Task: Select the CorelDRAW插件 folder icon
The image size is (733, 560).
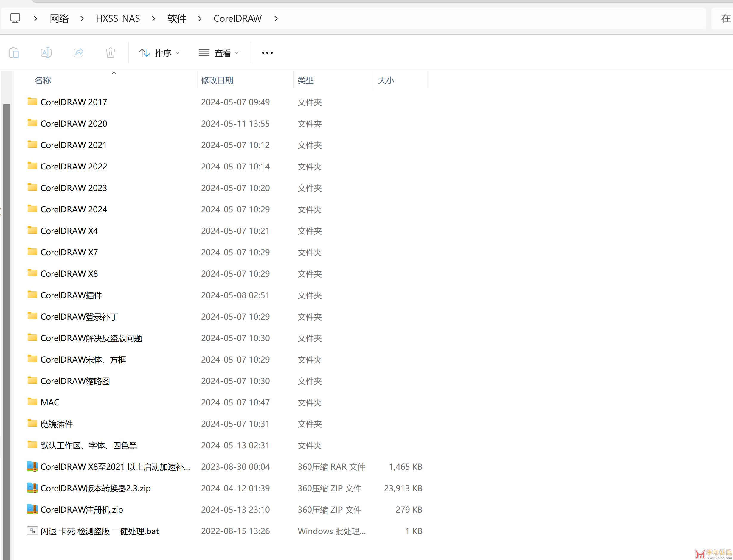Action: coord(32,294)
